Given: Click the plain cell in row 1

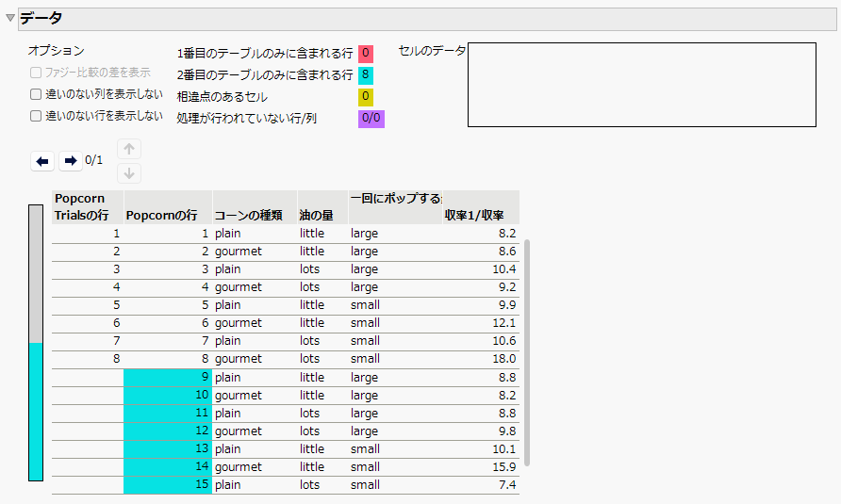Looking at the screenshot, I should point(227,234).
